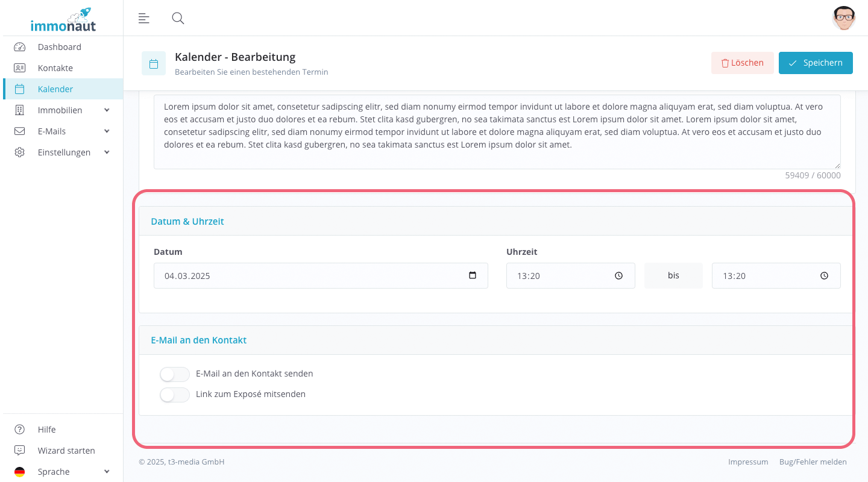Open the Impressum footer link

click(x=747, y=462)
